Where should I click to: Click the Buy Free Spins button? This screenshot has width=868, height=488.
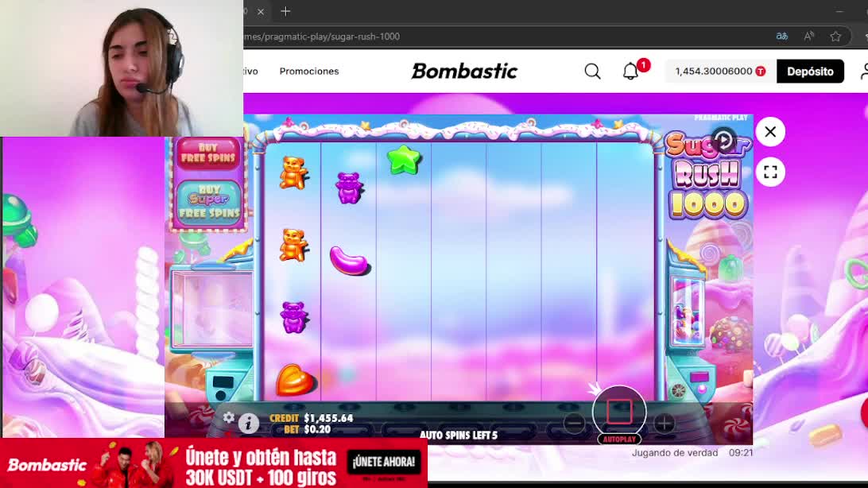pos(208,153)
